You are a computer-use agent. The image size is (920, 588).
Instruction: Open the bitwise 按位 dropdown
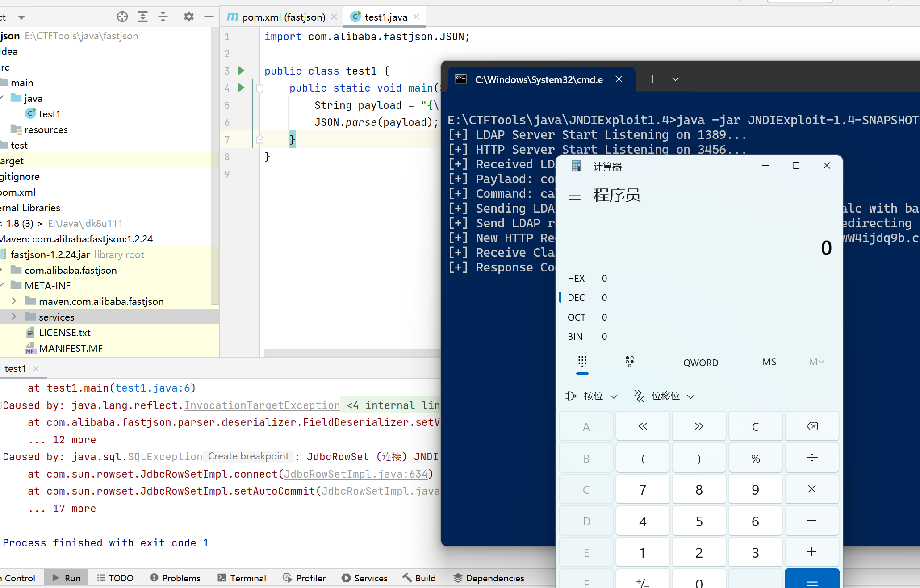(x=592, y=396)
